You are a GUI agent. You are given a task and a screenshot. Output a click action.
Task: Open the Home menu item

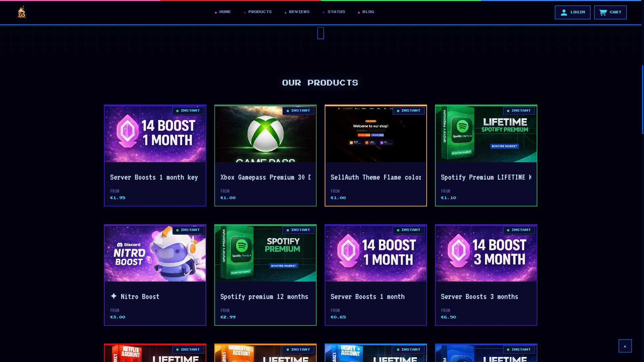pyautogui.click(x=223, y=12)
